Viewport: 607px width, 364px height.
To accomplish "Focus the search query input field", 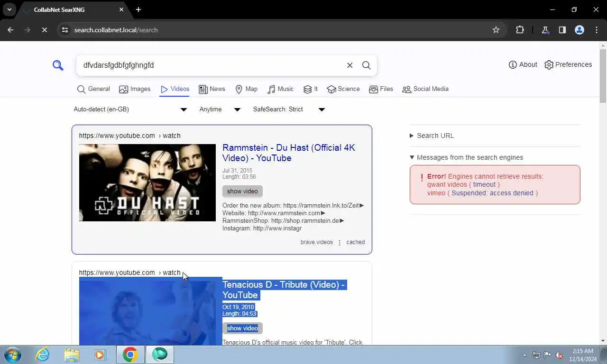I will tap(211, 65).
